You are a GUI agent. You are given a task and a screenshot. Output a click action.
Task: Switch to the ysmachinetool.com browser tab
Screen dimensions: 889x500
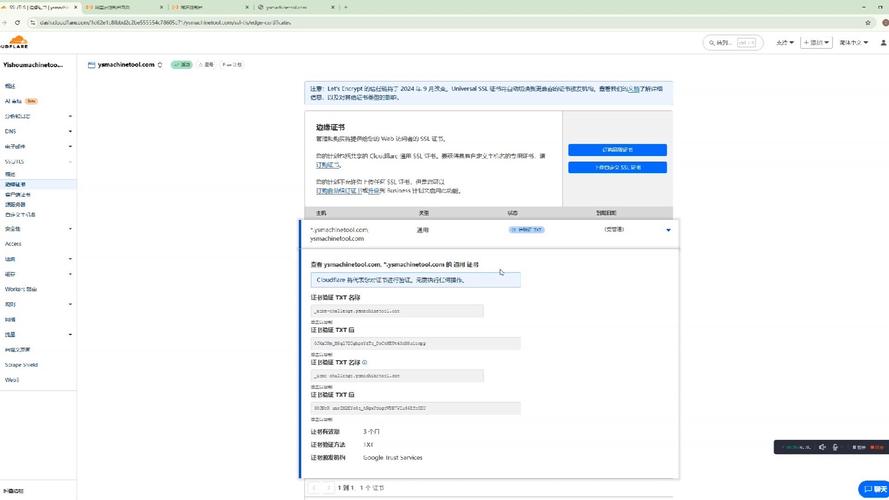pos(295,7)
